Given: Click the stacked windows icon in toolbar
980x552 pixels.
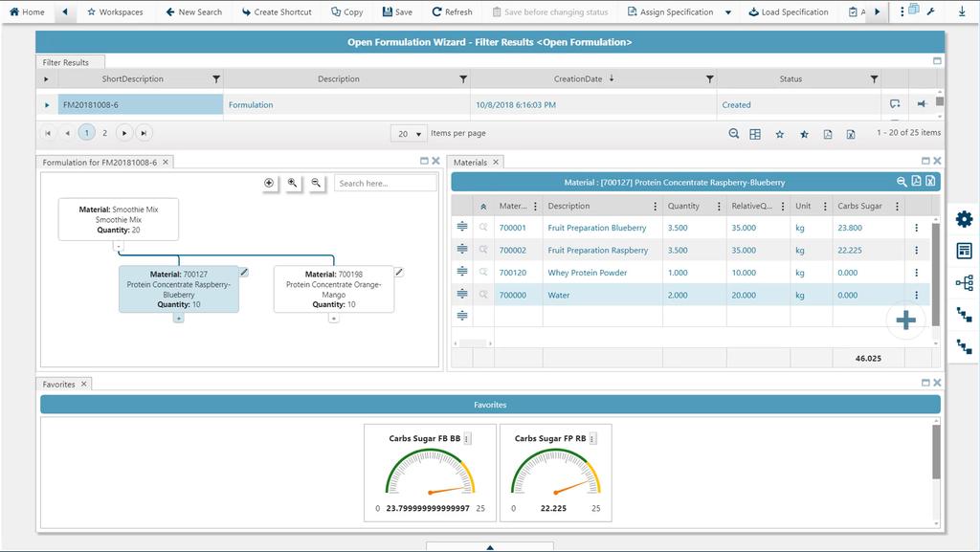Looking at the screenshot, I should point(914,10).
